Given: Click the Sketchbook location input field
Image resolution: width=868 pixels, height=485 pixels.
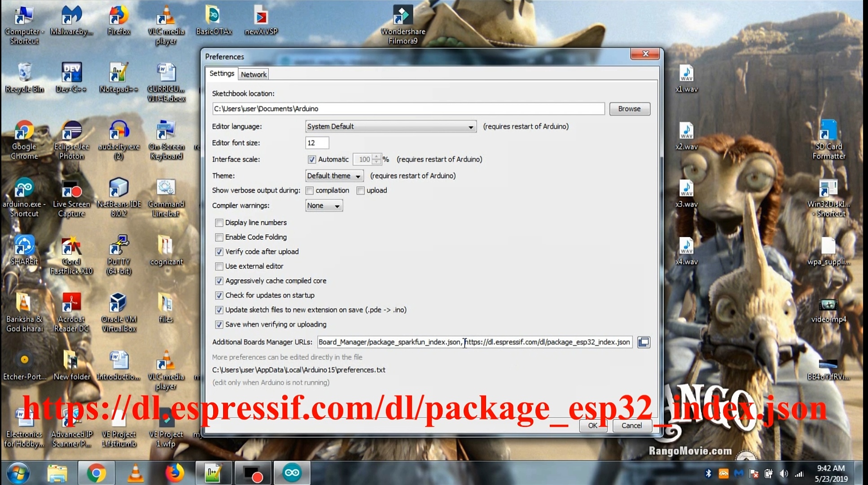Looking at the screenshot, I should (x=408, y=108).
